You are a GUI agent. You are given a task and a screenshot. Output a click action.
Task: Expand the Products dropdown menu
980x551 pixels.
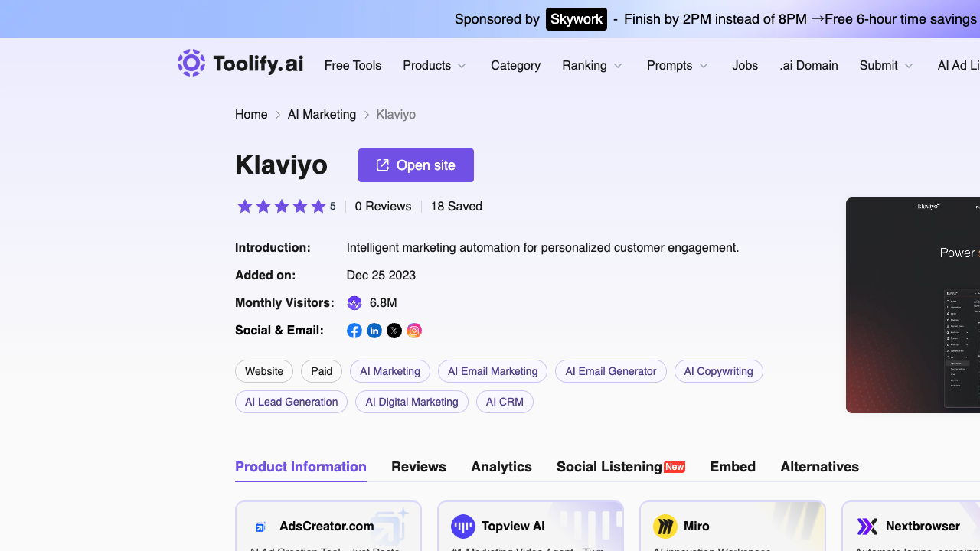tap(435, 66)
